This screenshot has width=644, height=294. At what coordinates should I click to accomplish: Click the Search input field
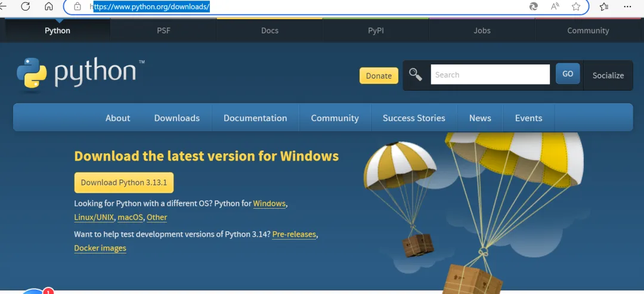click(x=490, y=75)
